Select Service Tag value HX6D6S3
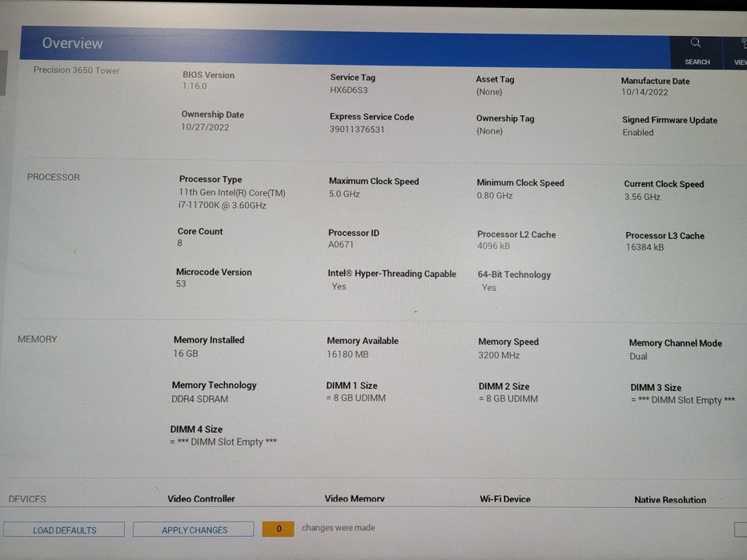747x560 pixels. [x=349, y=90]
